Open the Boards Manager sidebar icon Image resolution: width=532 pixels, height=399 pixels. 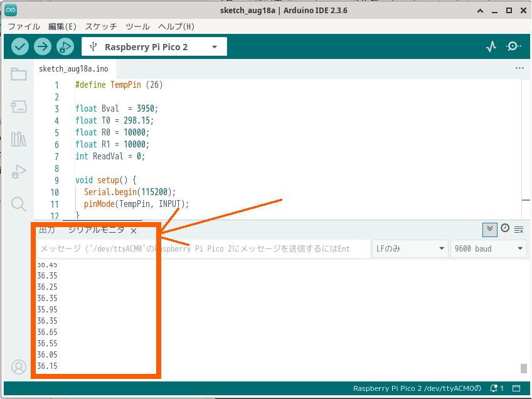pyautogui.click(x=19, y=107)
